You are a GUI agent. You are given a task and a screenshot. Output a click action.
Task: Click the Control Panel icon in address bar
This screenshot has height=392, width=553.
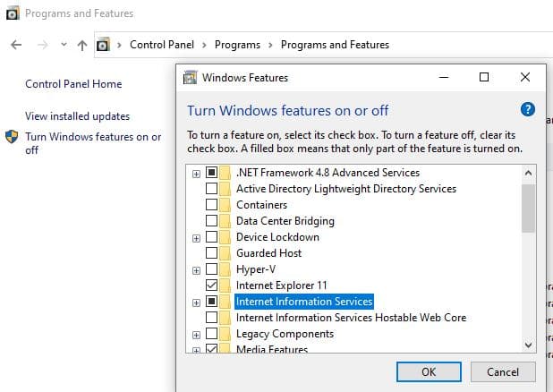(103, 45)
